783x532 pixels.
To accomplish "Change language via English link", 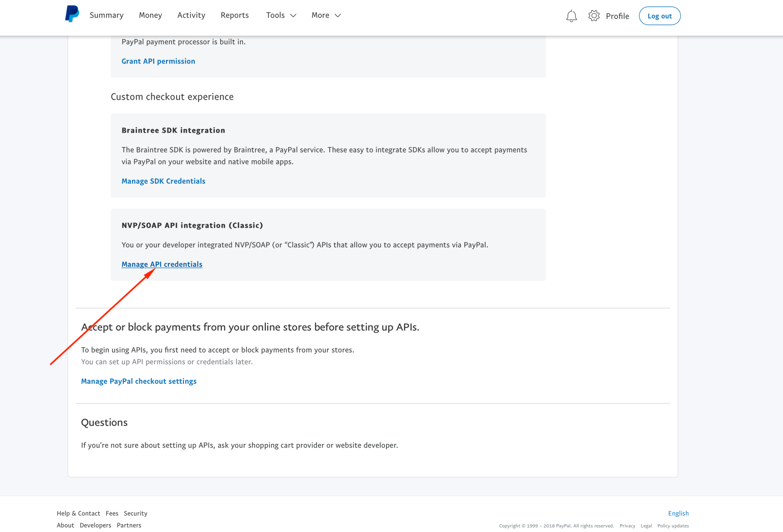I will (678, 513).
